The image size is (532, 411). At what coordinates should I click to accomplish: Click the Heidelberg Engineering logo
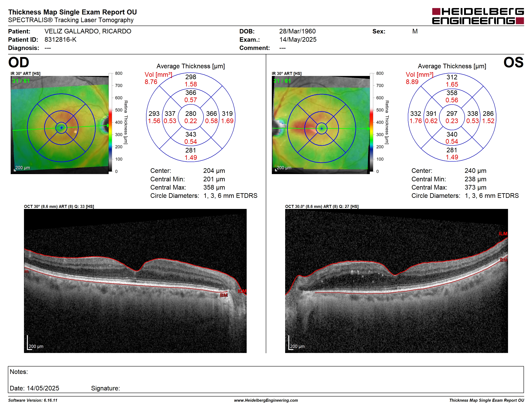pos(478,16)
